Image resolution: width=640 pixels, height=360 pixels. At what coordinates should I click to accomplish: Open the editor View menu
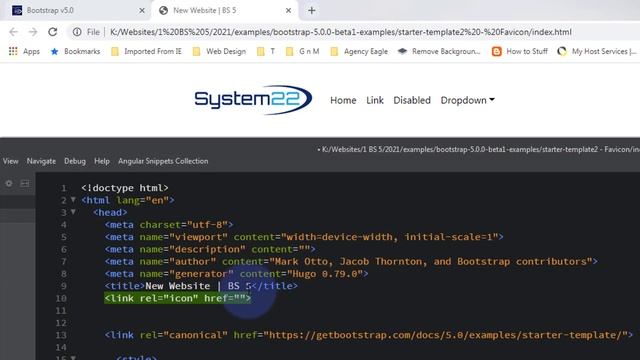11,161
